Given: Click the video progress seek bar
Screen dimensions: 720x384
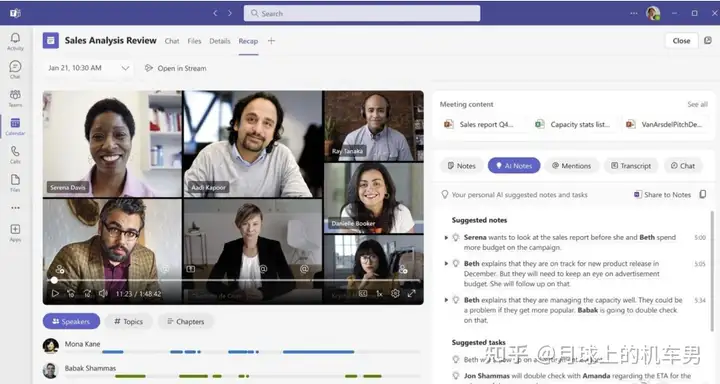Looking at the screenshot, I should pyautogui.click(x=233, y=280).
